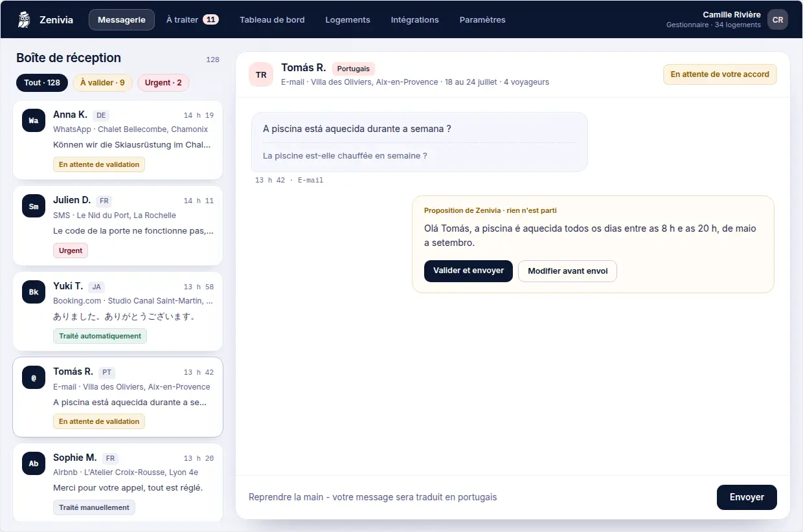Image resolution: width=803 pixels, height=532 pixels.
Task: Select Tomás R.'s e-mail channel icon
Action: coord(34,377)
